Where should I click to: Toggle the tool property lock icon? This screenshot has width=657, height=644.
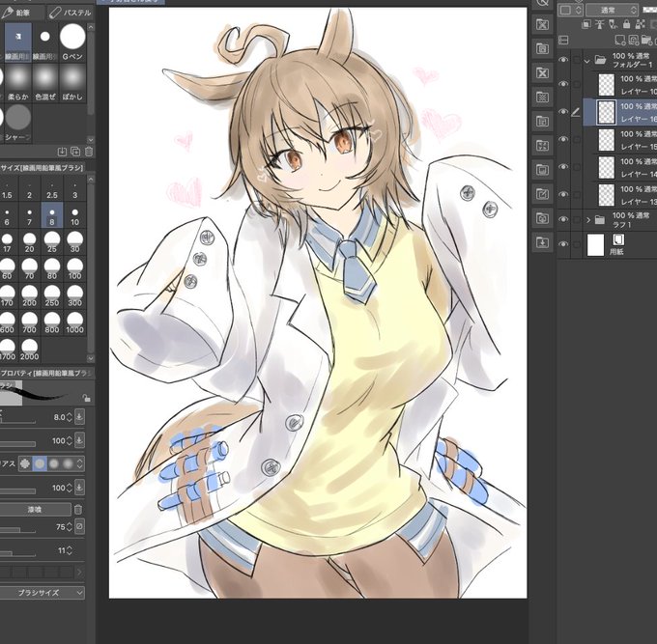click(86, 397)
